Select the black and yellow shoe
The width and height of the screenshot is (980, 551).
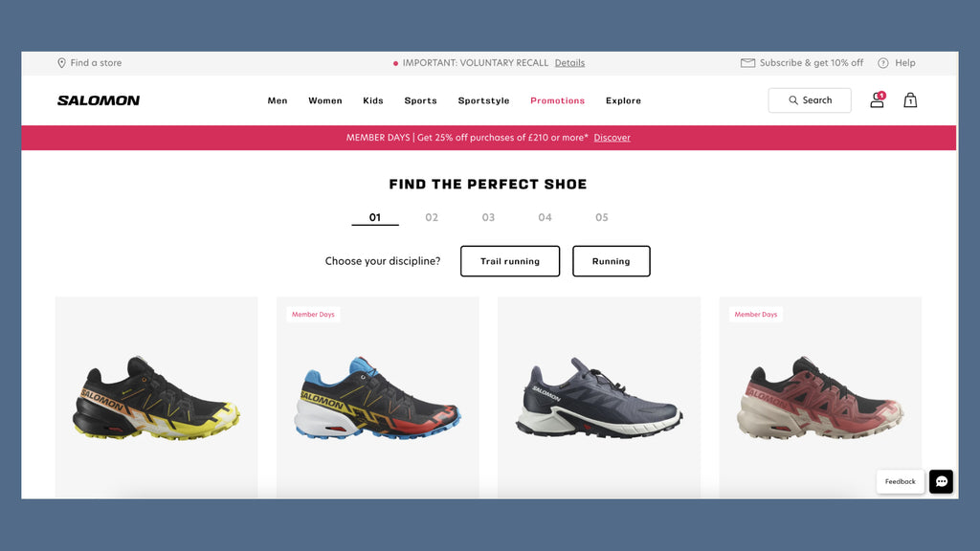(156, 397)
